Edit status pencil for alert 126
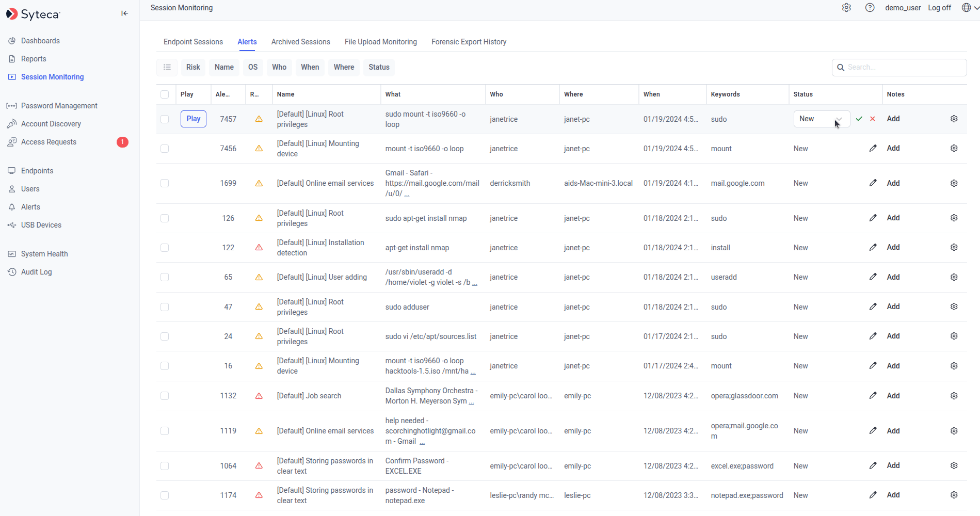The height and width of the screenshot is (516, 980). tap(873, 218)
